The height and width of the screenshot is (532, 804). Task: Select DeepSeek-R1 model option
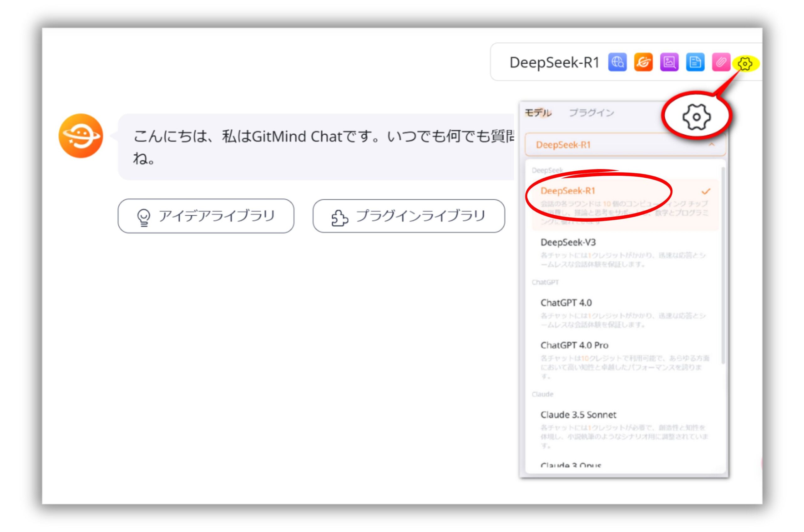(625, 205)
